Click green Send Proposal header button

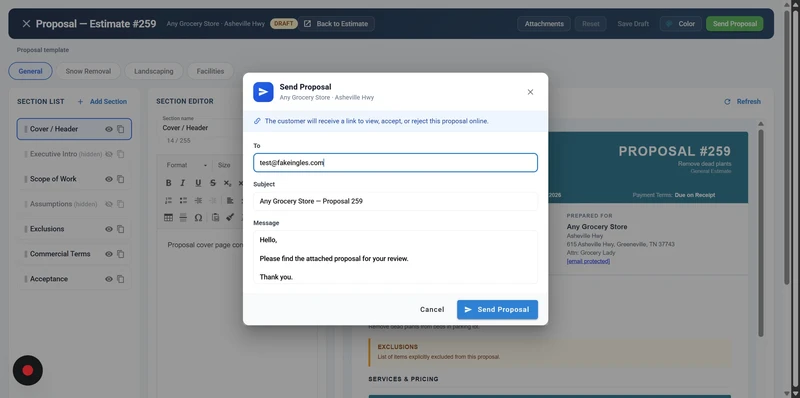(735, 23)
